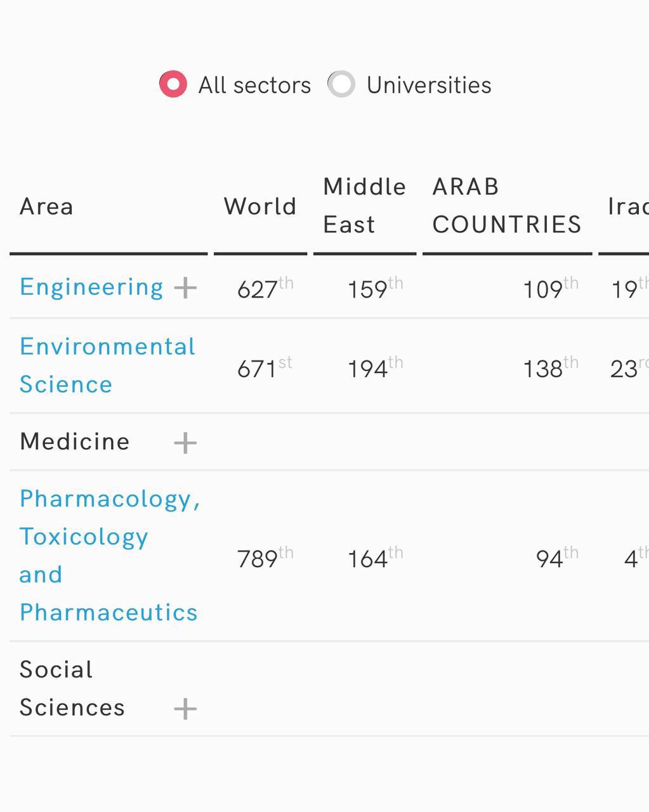This screenshot has height=812, width=649.
Task: Sort by the Middle East column header
Action: (364, 206)
